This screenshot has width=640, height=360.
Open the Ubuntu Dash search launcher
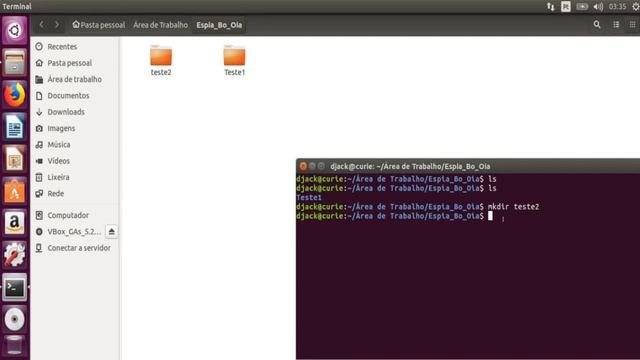(14, 30)
